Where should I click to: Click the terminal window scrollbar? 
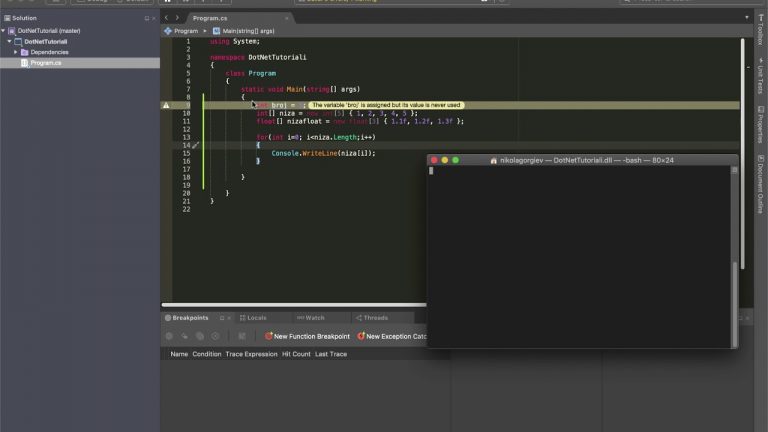click(x=734, y=304)
